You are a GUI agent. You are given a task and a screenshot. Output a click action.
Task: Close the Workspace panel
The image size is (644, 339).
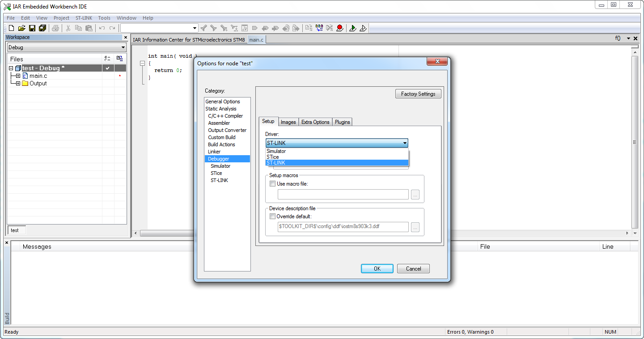click(126, 38)
